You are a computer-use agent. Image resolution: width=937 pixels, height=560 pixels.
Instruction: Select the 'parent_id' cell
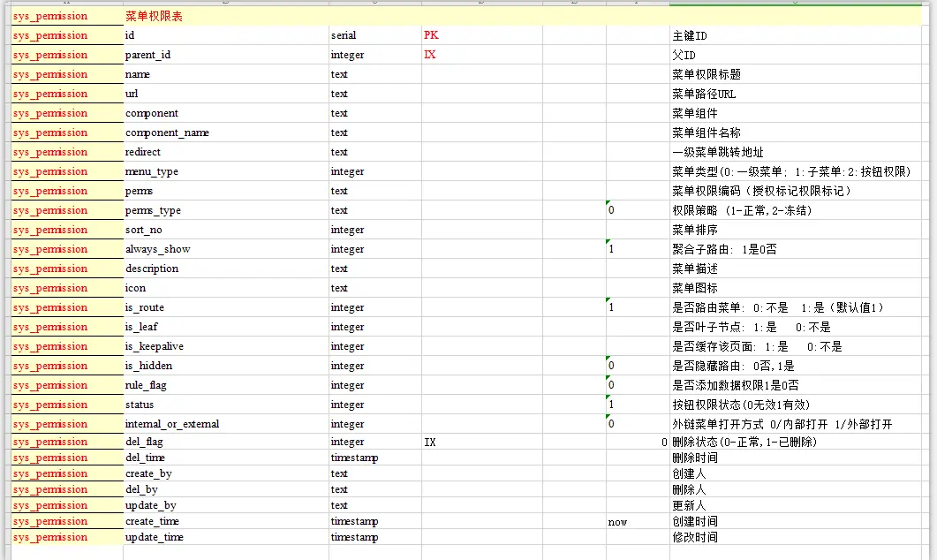[226, 55]
